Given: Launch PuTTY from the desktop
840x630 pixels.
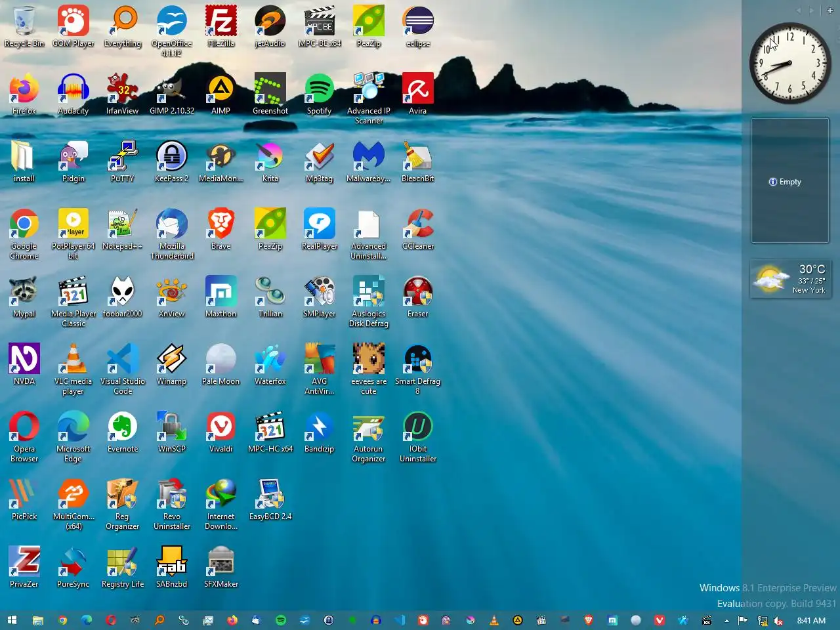Looking at the screenshot, I should [123, 162].
